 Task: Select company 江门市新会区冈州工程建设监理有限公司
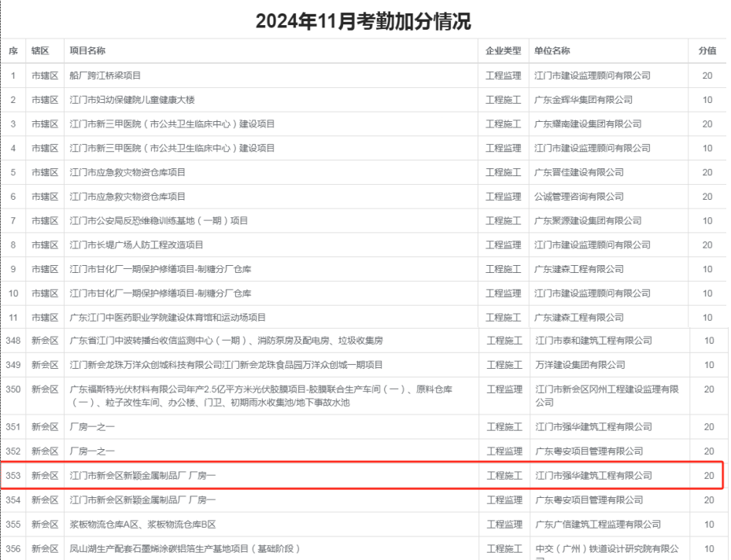(607, 396)
